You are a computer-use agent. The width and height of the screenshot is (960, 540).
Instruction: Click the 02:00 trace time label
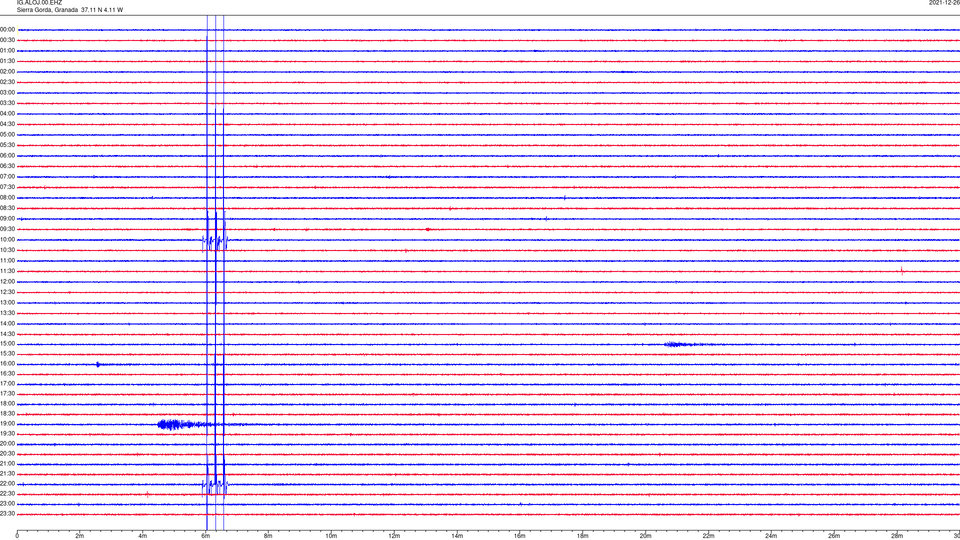(7, 72)
